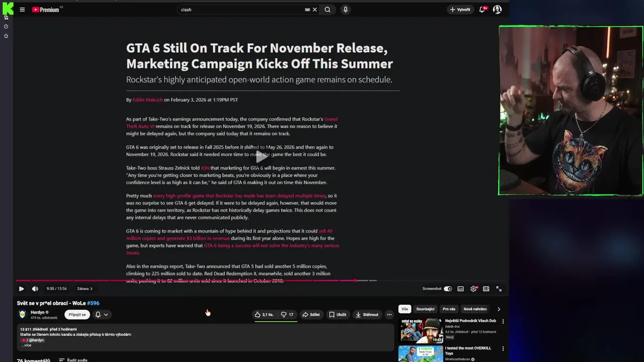Play the video with the play button

tap(21, 289)
